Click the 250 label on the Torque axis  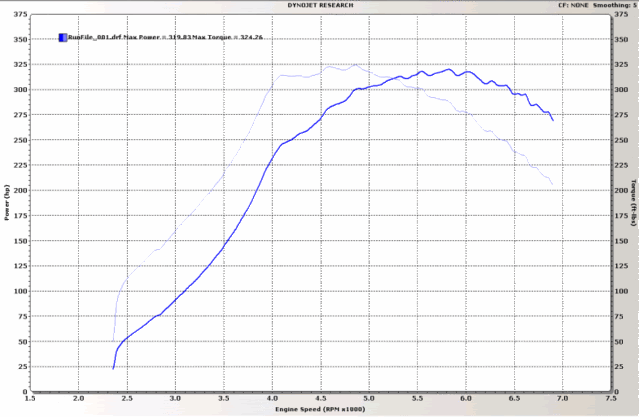pos(621,140)
